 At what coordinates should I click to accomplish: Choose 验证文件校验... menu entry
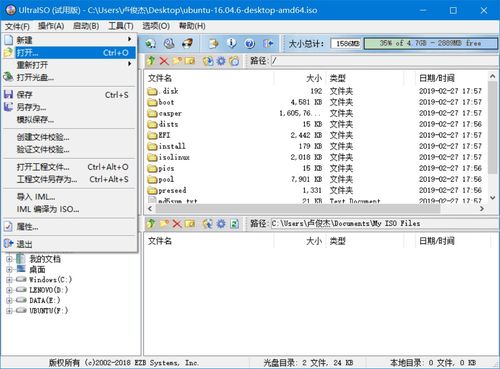point(70,149)
